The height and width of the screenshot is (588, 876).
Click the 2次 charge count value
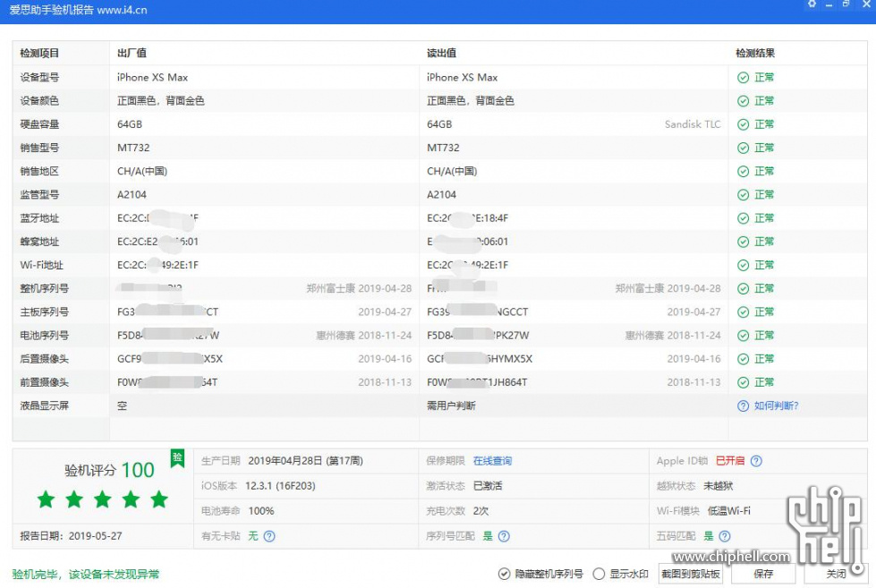[481, 511]
